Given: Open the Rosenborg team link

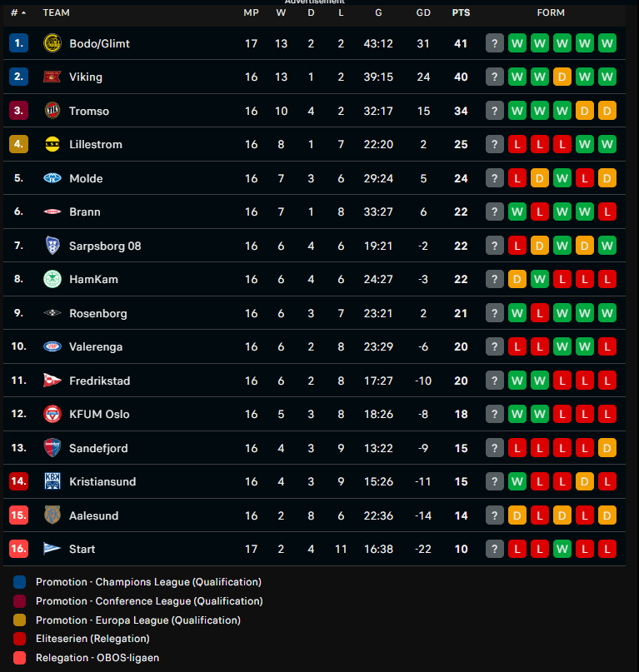Looking at the screenshot, I should [x=98, y=313].
